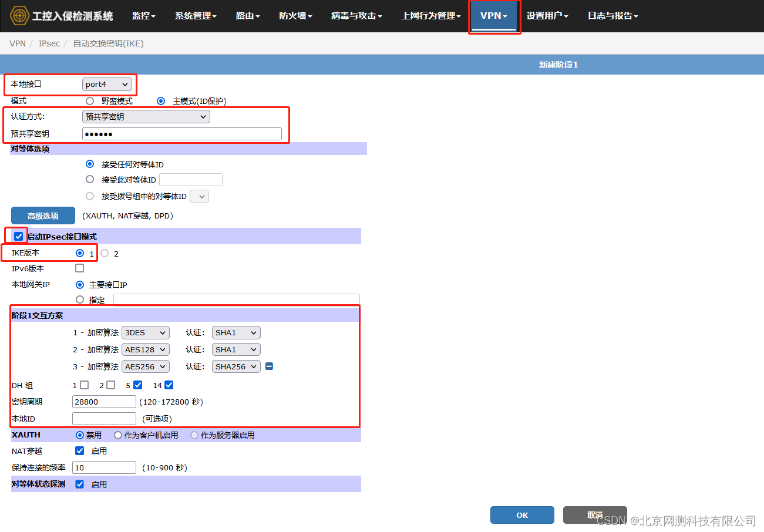Click the 保持连接的频率 field
Image resolution: width=764 pixels, height=532 pixels.
(104, 467)
